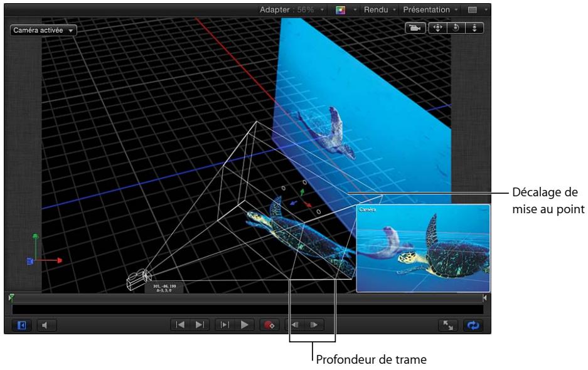Viewport: 588px width, 370px height.
Task: Click the "Caméra" label in inset view
Action: pos(367,209)
